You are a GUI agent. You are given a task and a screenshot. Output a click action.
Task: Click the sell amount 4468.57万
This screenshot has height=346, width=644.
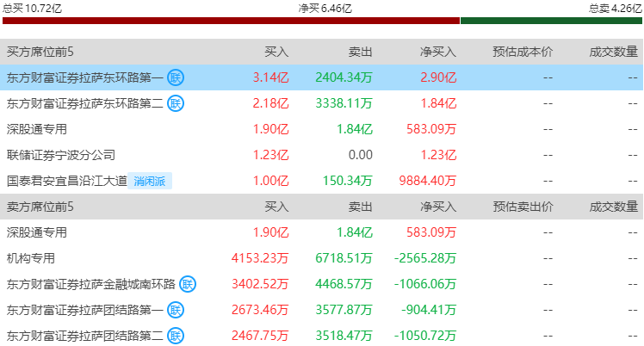pos(344,284)
